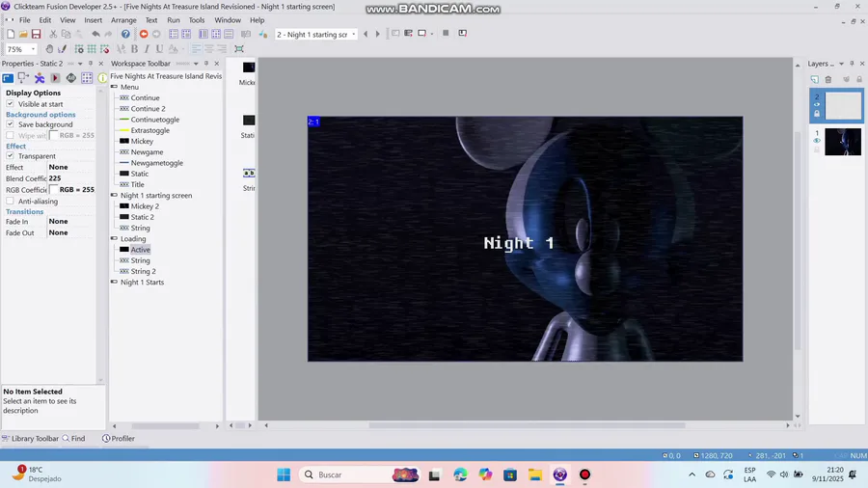Open the Movement tab with running figure
The height and width of the screenshot is (488, 868).
point(40,78)
